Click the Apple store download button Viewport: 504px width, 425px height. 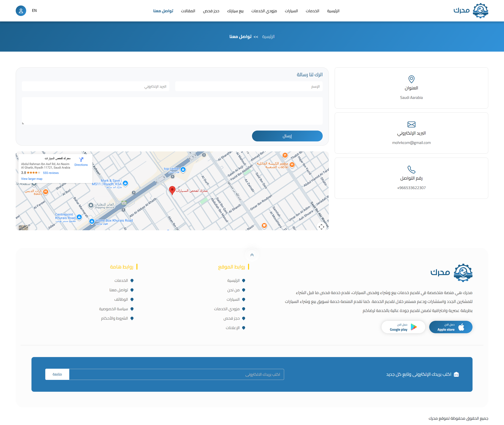(450, 327)
